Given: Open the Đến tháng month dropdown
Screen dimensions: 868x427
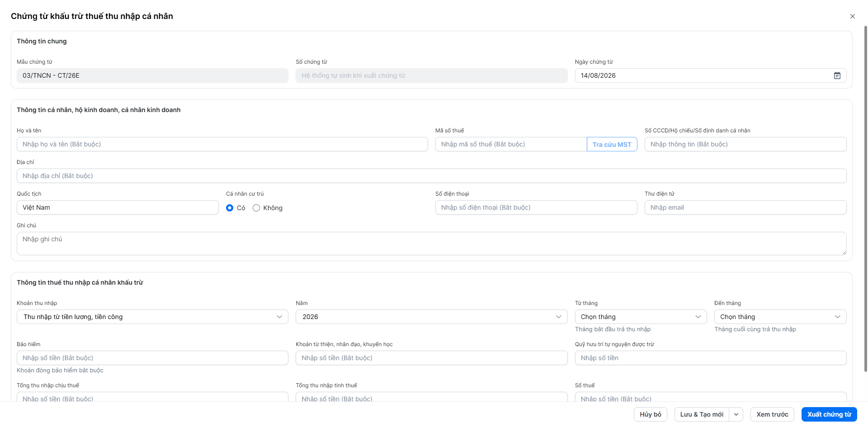Looking at the screenshot, I should [780, 317].
